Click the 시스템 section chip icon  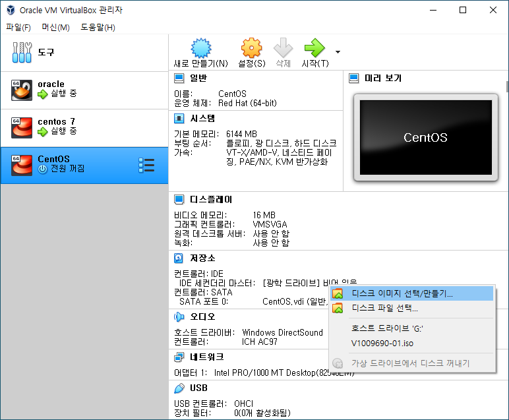coord(179,119)
